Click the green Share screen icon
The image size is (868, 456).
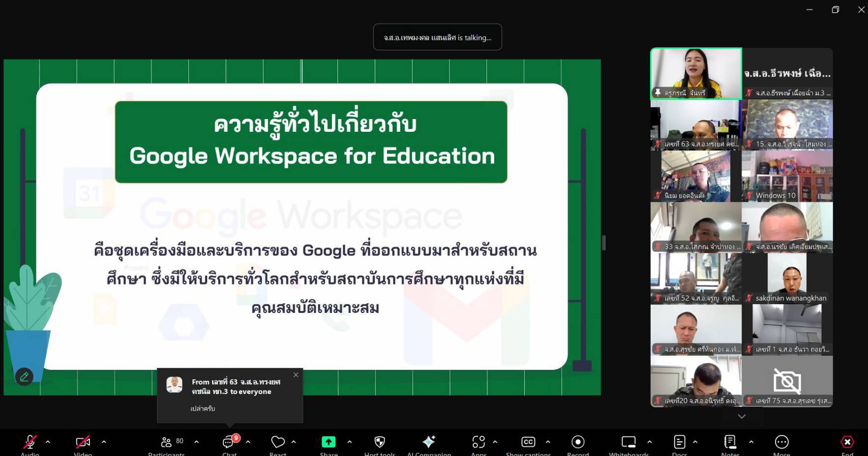point(329,442)
